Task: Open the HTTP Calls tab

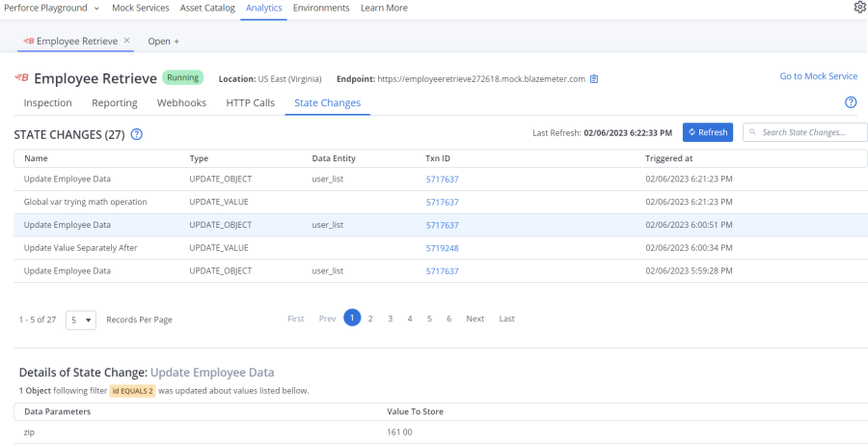Action: (250, 103)
